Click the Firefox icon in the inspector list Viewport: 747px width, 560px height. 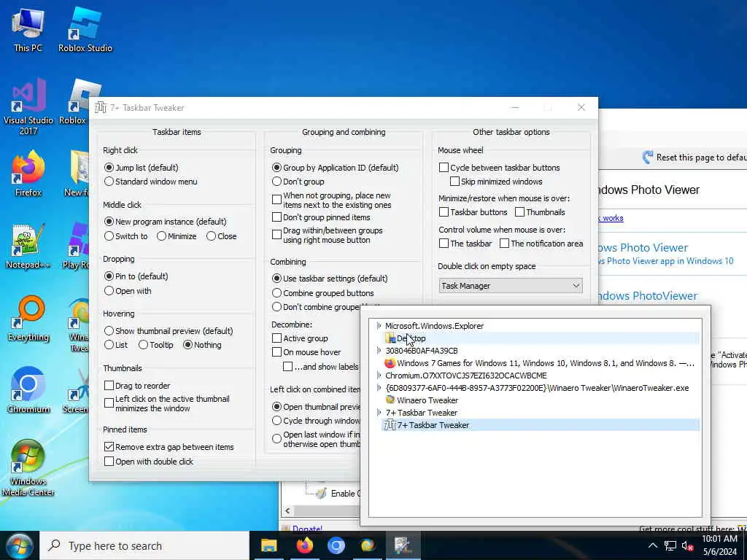[x=390, y=363]
